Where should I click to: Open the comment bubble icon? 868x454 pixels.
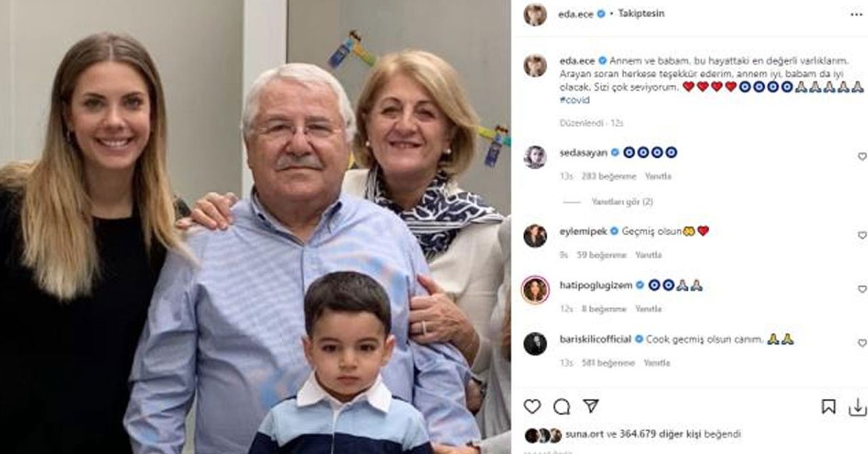(561, 406)
